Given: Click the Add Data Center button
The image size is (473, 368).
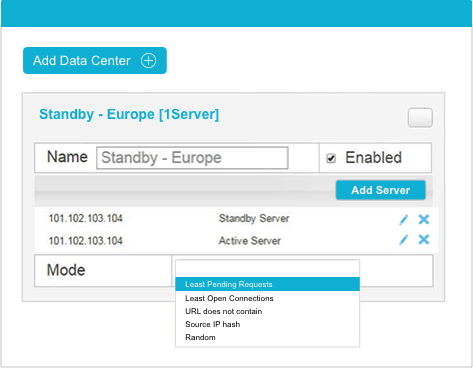Looking at the screenshot, I should coord(95,60).
